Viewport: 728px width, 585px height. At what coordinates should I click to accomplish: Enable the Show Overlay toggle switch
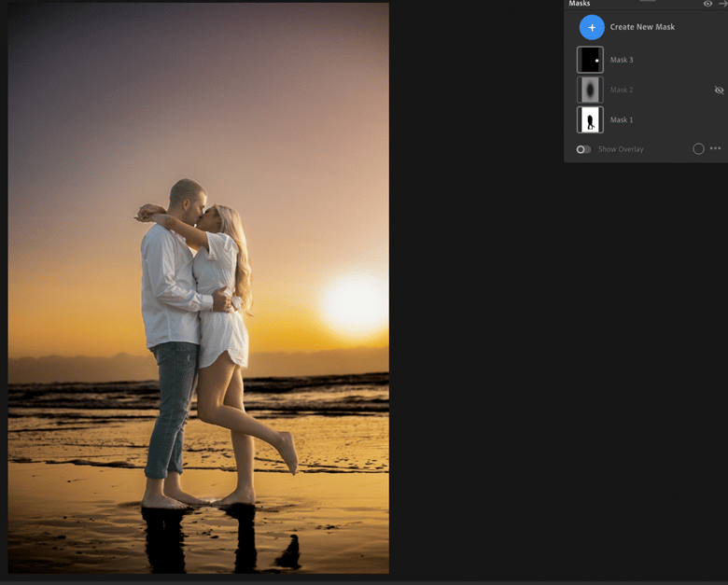pos(583,149)
